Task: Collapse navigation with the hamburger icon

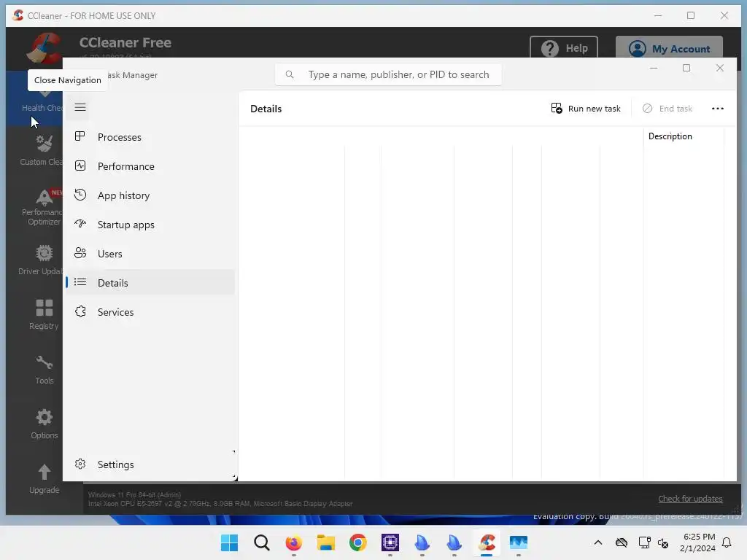Action: [x=80, y=107]
